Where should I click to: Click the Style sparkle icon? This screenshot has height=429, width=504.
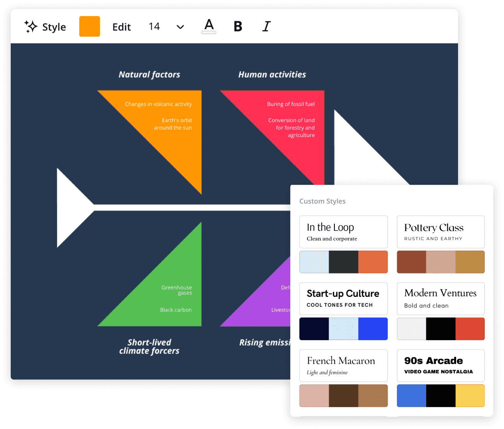pos(30,26)
